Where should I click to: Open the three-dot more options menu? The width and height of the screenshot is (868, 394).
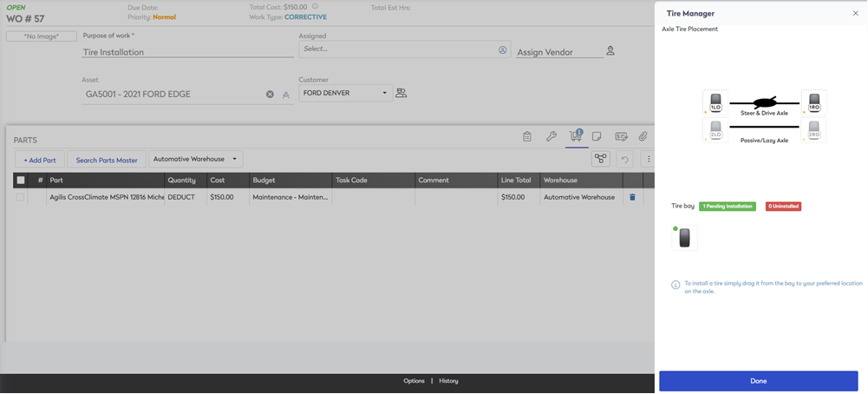(x=649, y=160)
